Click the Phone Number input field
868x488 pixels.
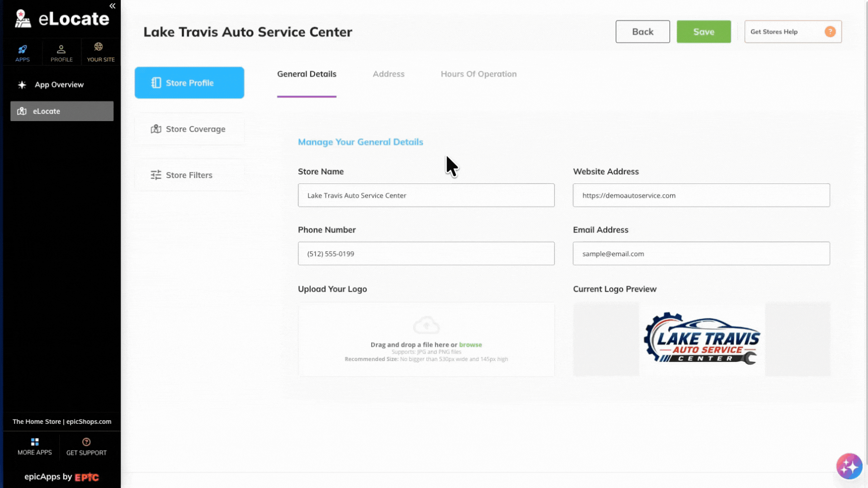tap(426, 253)
